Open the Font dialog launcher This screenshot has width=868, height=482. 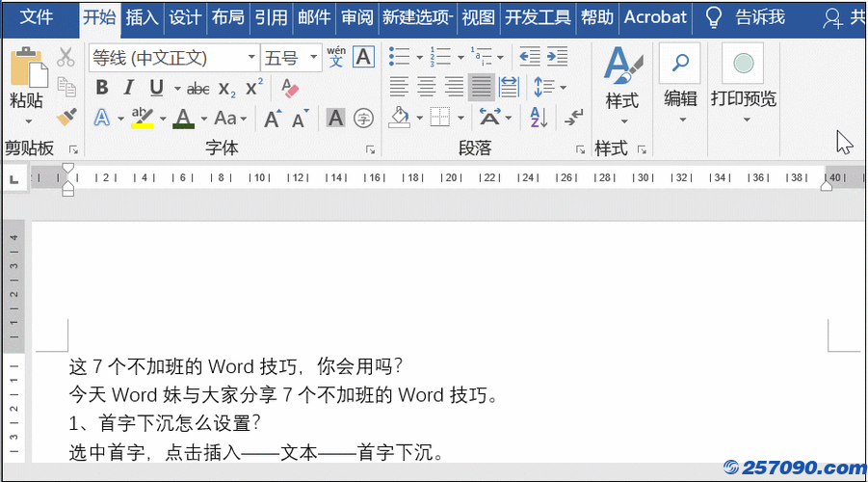tap(370, 149)
